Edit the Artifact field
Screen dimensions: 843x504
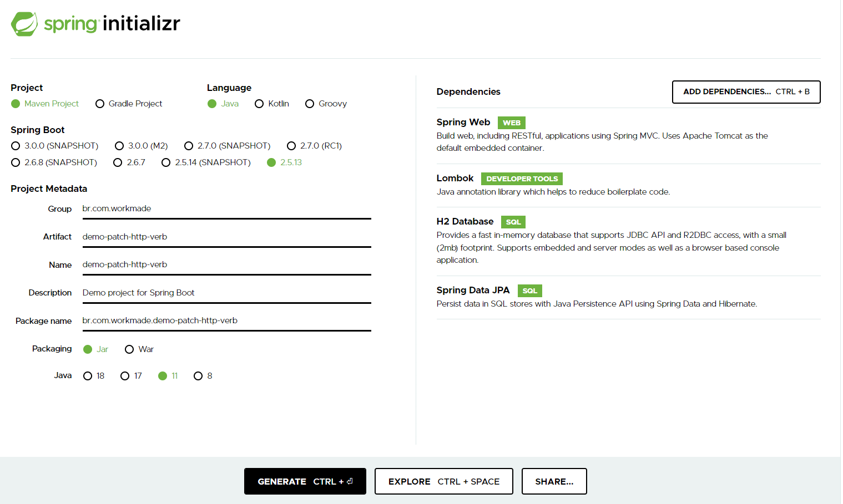[x=226, y=237]
